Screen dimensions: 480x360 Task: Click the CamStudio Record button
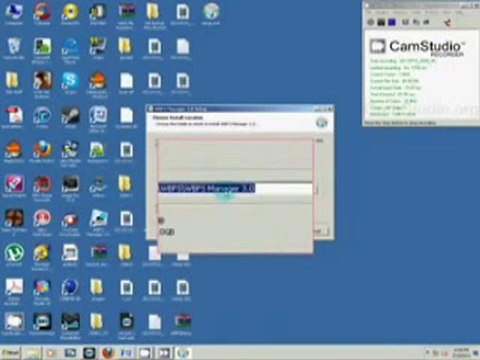pos(371,22)
